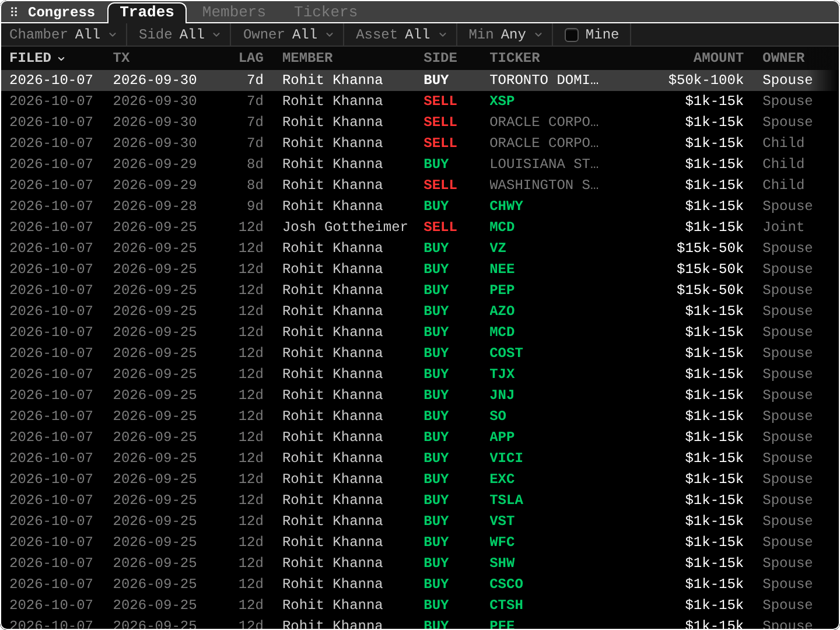Open the XSP ticker link
840x630 pixels.
(502, 101)
